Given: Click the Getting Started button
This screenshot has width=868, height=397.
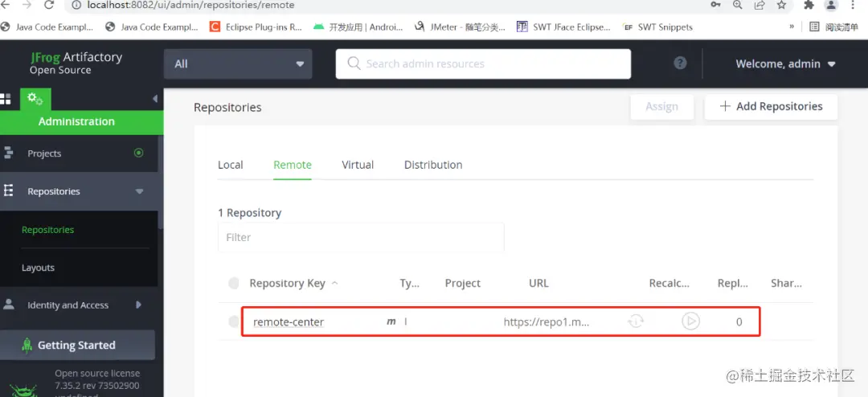Looking at the screenshot, I should point(77,345).
